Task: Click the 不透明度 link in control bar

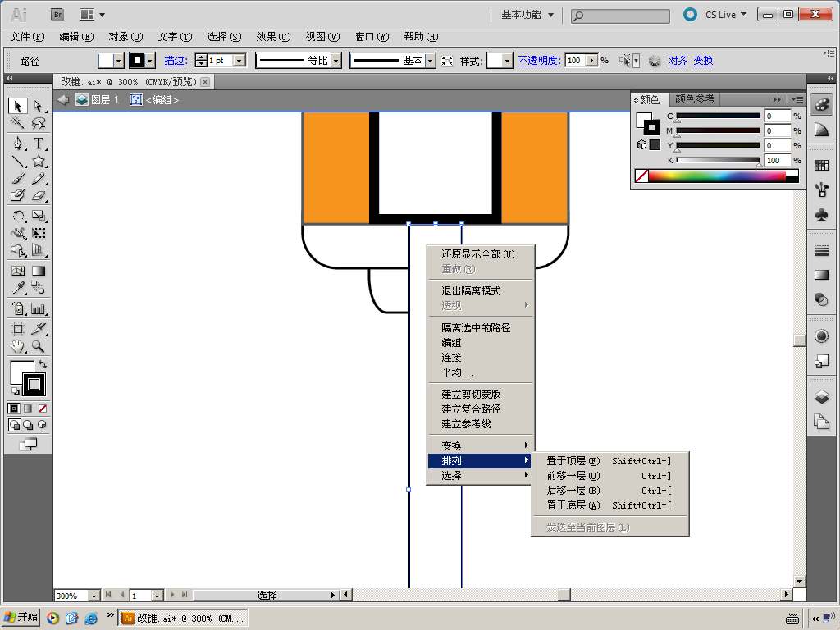Action: coord(538,61)
